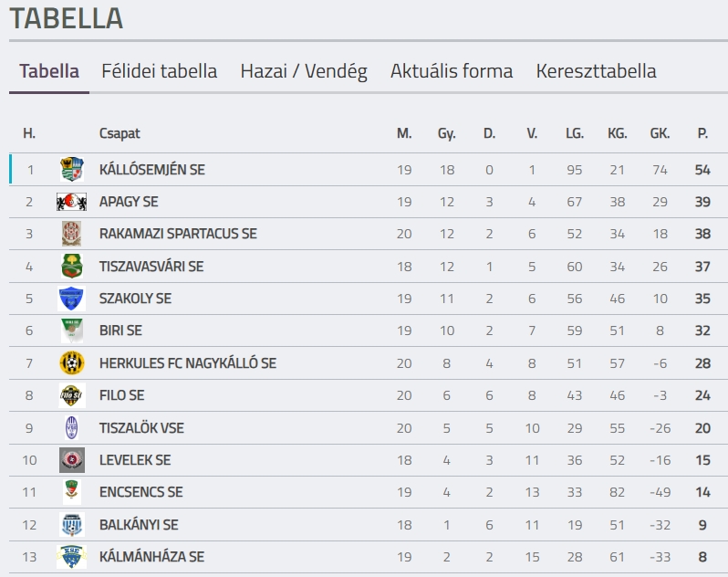This screenshot has width=728, height=577.
Task: Click the Rakamazi Spartacus SE crest
Action: pos(71,234)
